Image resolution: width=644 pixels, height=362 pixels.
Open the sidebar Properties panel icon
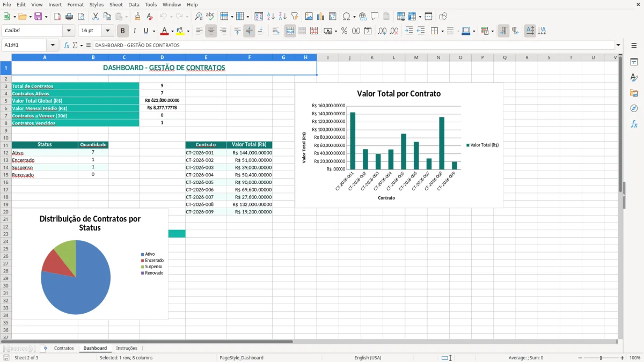point(634,62)
